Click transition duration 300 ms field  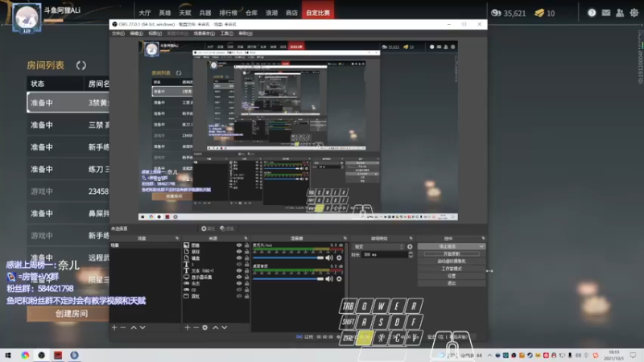click(385, 255)
